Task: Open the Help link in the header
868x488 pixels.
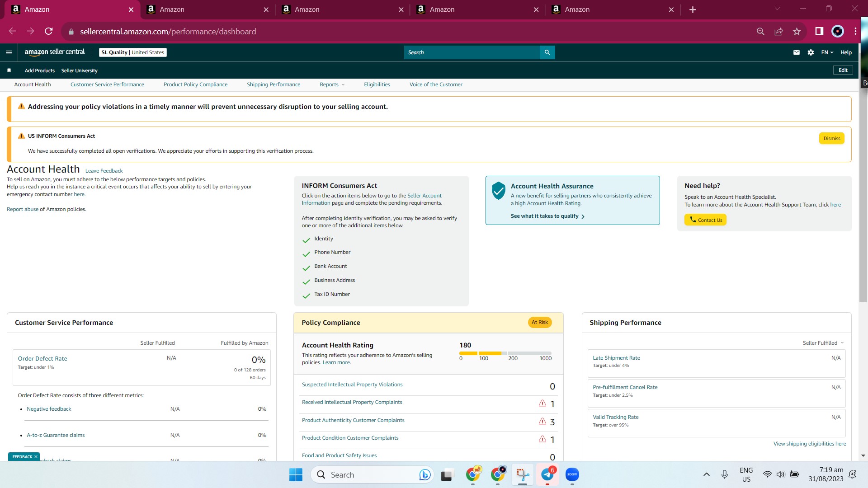Action: pyautogui.click(x=846, y=52)
